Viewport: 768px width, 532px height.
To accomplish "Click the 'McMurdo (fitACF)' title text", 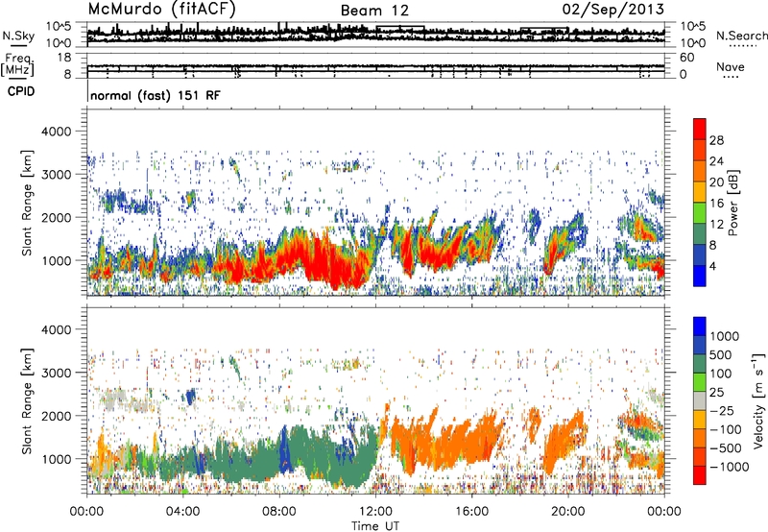I will (161, 10).
